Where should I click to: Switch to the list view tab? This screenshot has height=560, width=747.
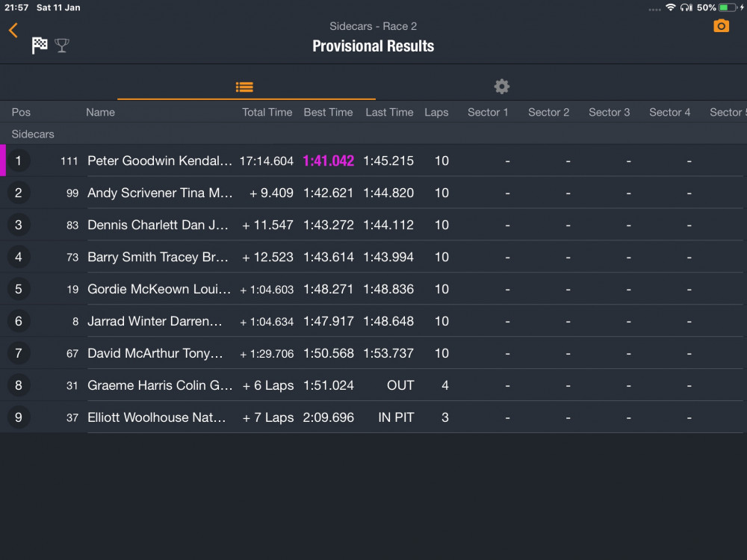click(x=245, y=87)
